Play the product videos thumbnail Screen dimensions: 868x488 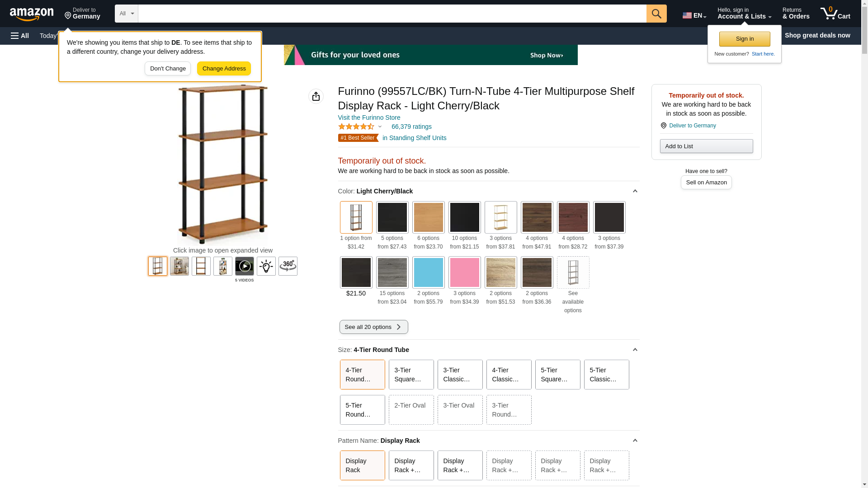245,266
